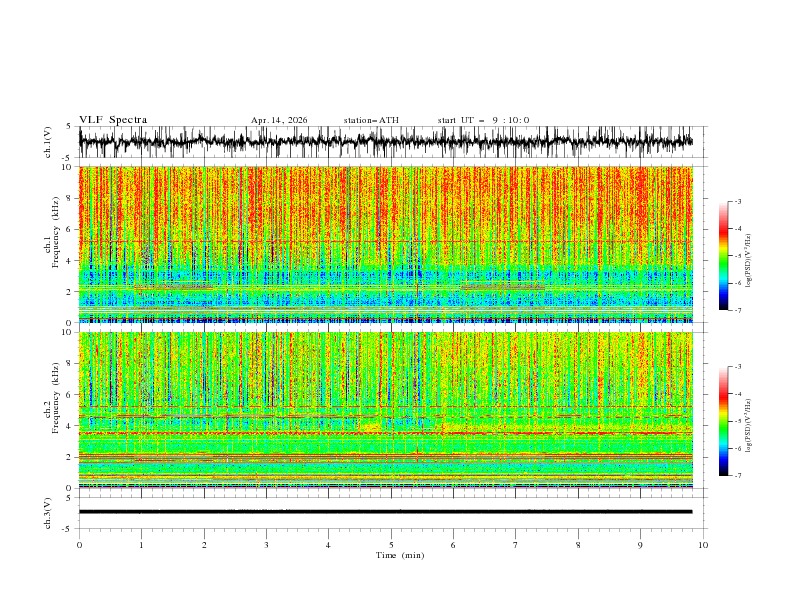
Task: Click the 'VLF Spectra' title text
Action: 113,120
